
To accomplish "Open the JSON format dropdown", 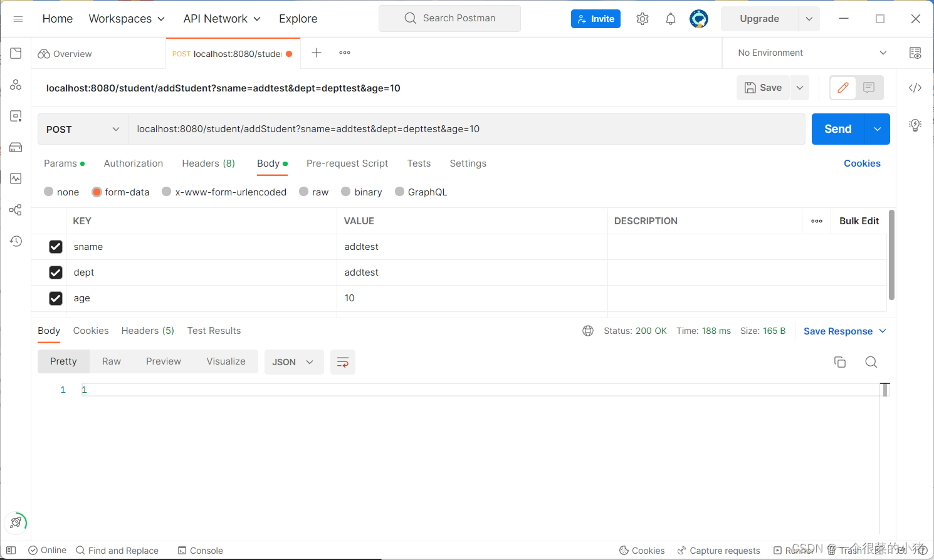I will (294, 362).
